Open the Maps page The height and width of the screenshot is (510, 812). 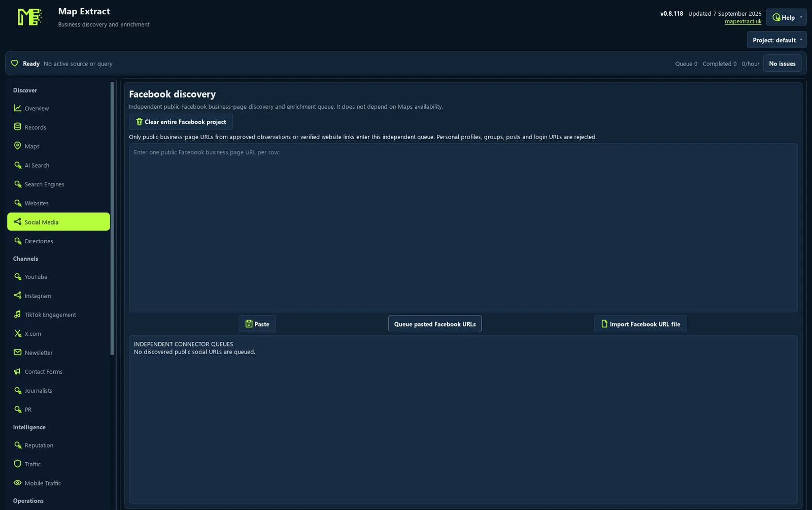pyautogui.click(x=58, y=146)
